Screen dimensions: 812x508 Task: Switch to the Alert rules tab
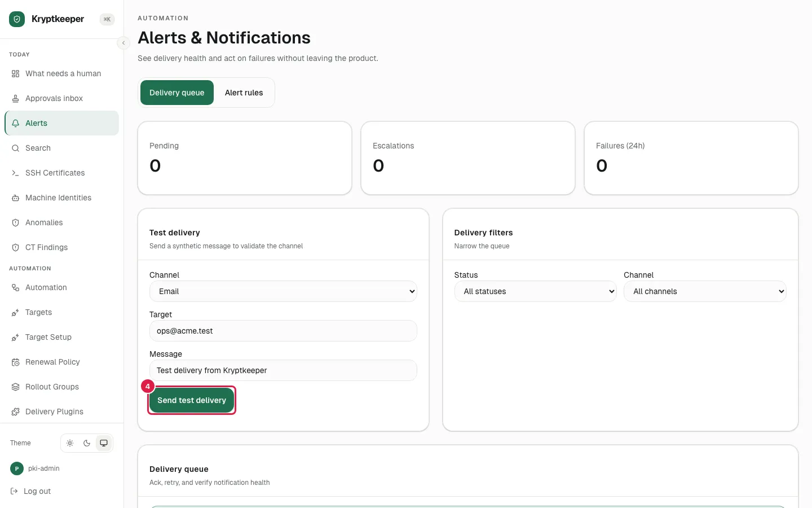tap(244, 93)
